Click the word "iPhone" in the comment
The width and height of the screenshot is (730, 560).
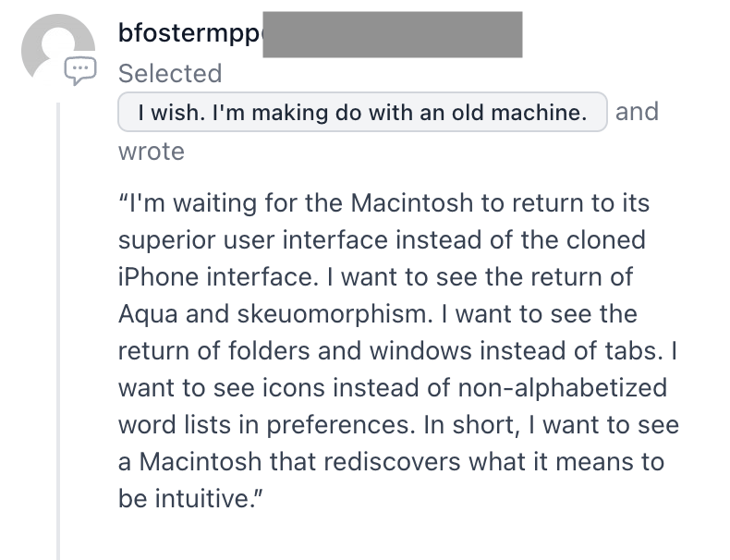[x=158, y=277]
